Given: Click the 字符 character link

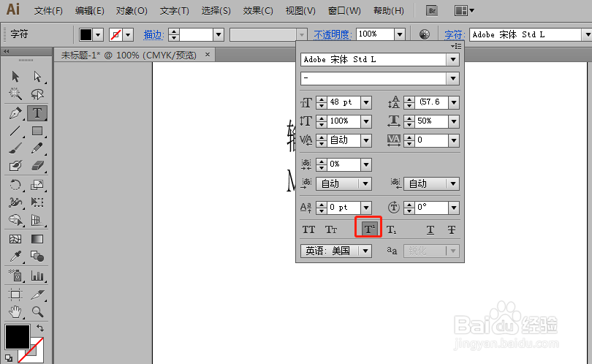Looking at the screenshot, I should coord(454,35).
